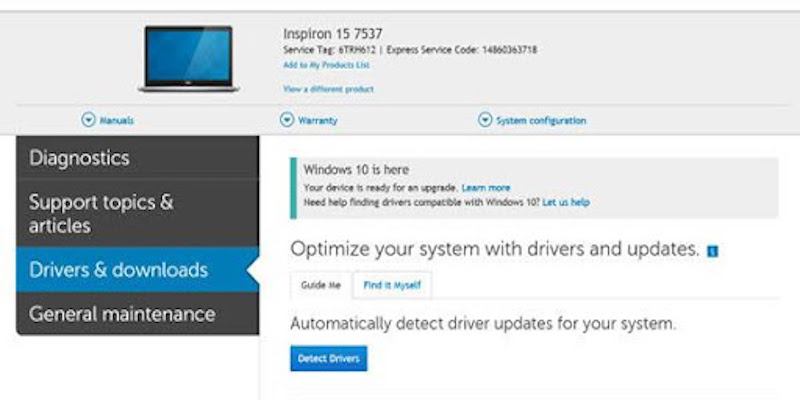The image size is (800, 400).
Task: Select Support topics & articles sidebar item
Action: 138,213
